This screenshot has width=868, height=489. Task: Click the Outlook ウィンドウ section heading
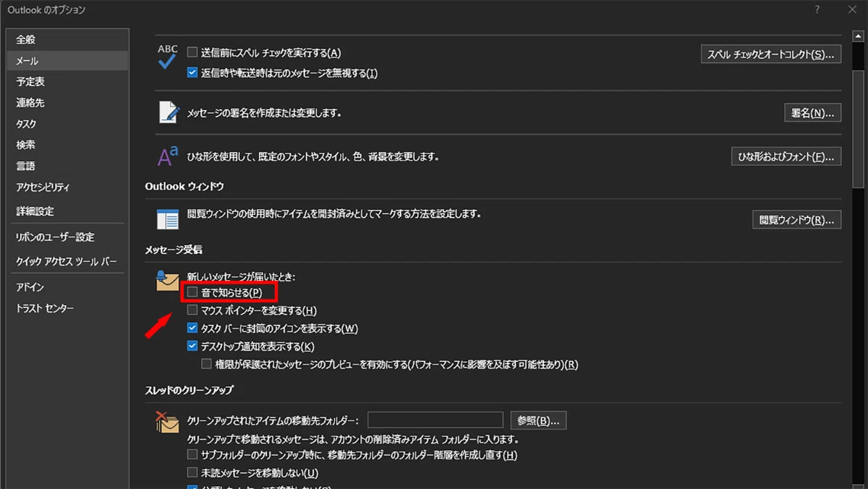184,186
